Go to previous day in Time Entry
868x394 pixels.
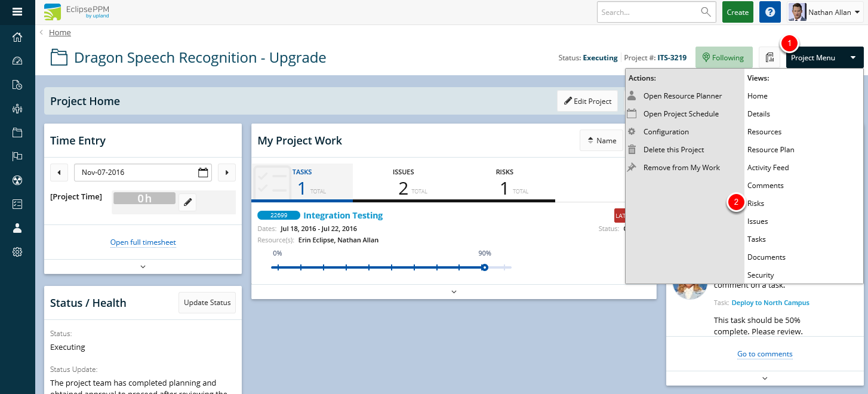click(59, 173)
